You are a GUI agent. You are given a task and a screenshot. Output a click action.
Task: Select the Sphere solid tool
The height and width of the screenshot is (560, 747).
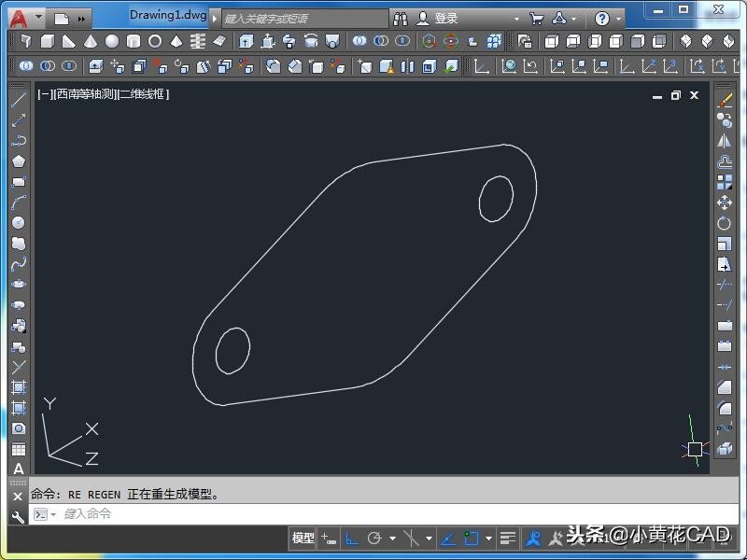coord(112,42)
